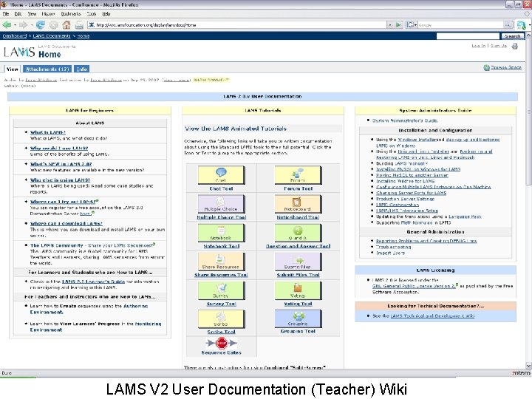Open the Grouping tool icon
This screenshot has width=532, height=399.
click(x=298, y=319)
